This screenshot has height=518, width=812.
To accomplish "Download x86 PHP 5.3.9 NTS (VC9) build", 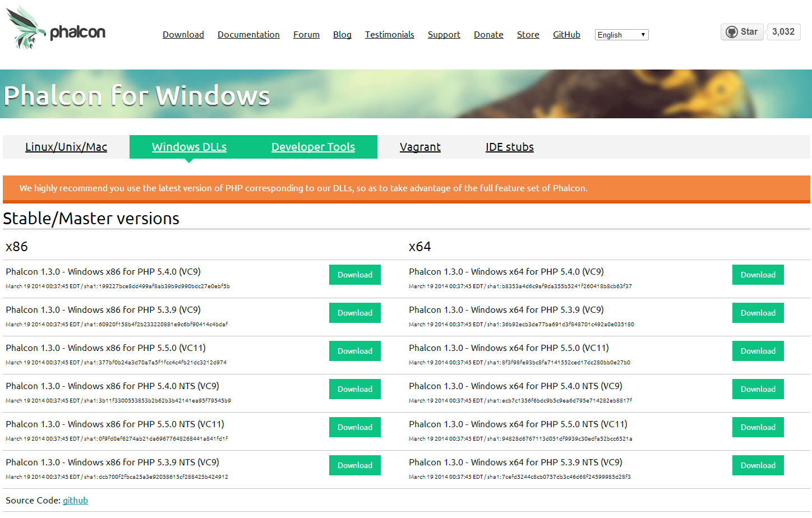I will pos(355,465).
